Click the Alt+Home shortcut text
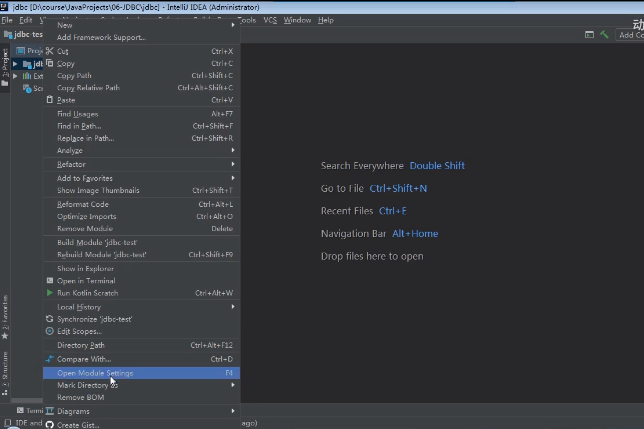Viewport: 644px width, 429px height. click(x=415, y=234)
